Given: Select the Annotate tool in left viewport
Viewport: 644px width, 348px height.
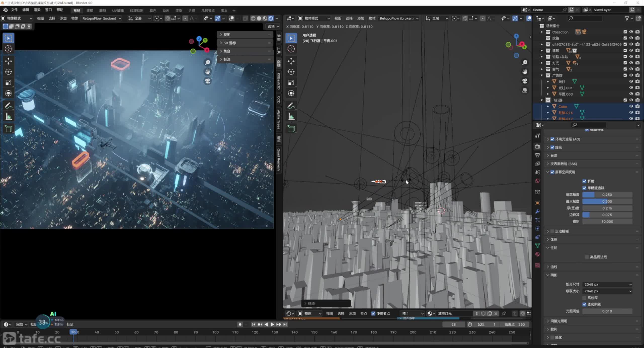Looking at the screenshot, I should 8,106.
